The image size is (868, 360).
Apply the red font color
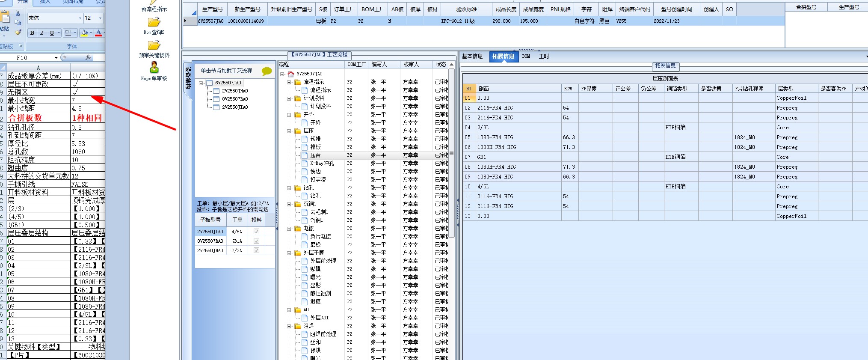98,33
